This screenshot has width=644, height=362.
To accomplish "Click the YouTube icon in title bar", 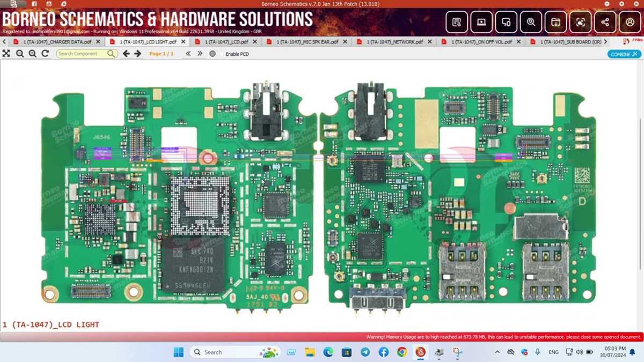I will (49, 4).
